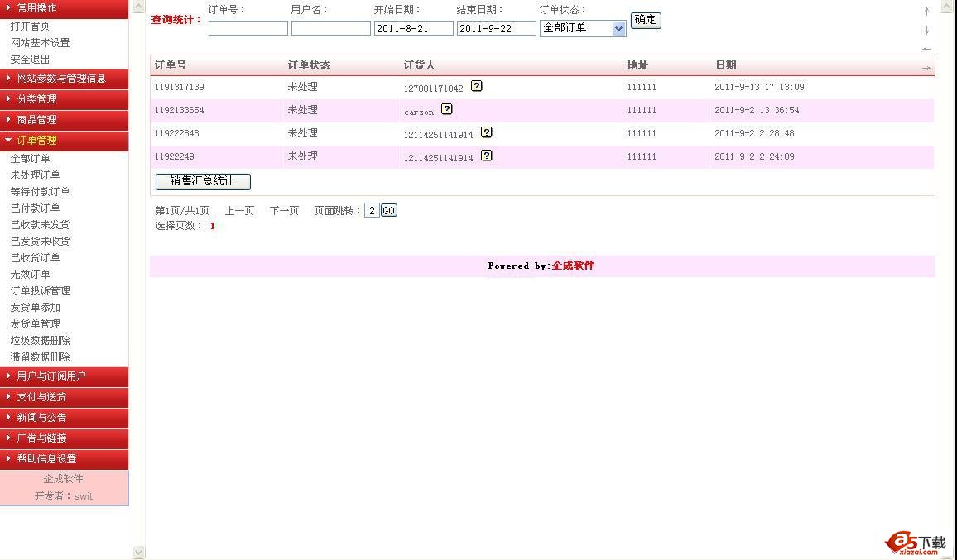
Task: Expand 广告与链接 section
Action: click(64, 438)
